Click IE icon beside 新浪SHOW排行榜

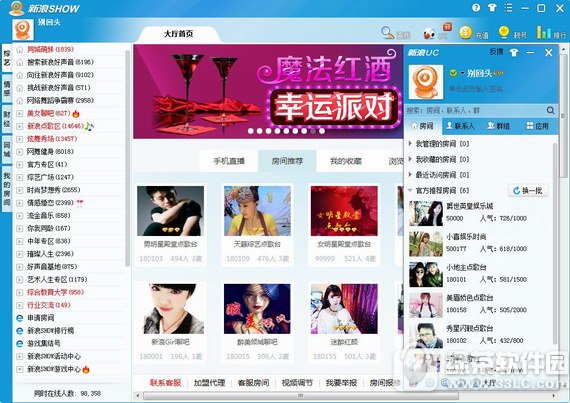(20, 331)
